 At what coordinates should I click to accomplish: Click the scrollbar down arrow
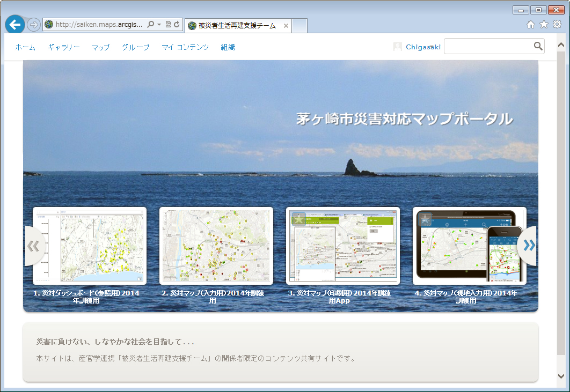561,376
